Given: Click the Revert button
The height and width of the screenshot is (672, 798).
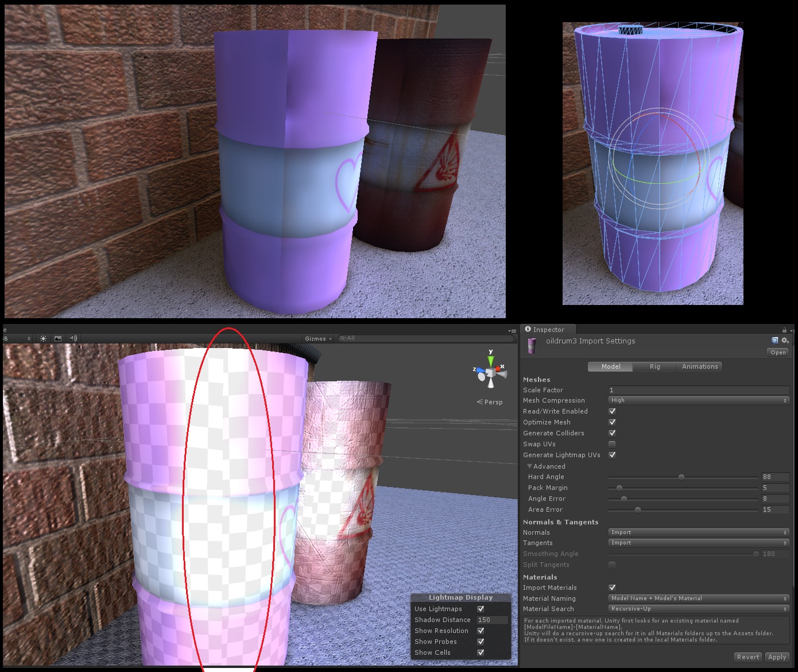Looking at the screenshot, I should tap(748, 657).
